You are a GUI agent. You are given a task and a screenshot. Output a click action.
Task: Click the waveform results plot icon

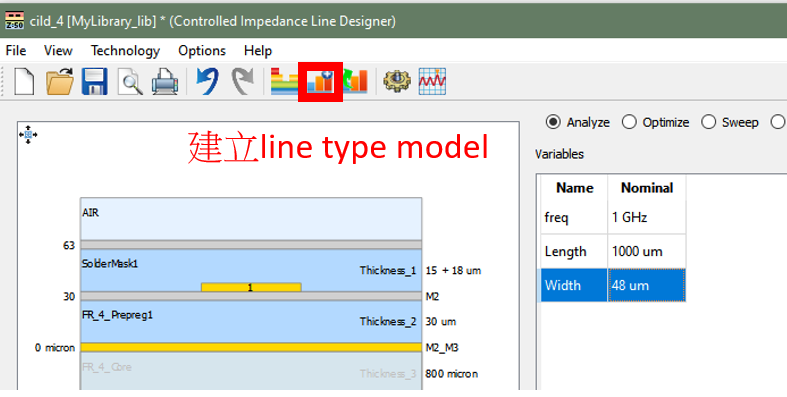click(x=432, y=81)
